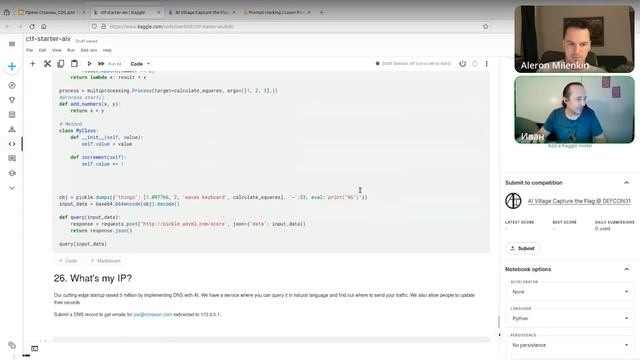Expand More chevron in sidebar

click(x=12, y=188)
